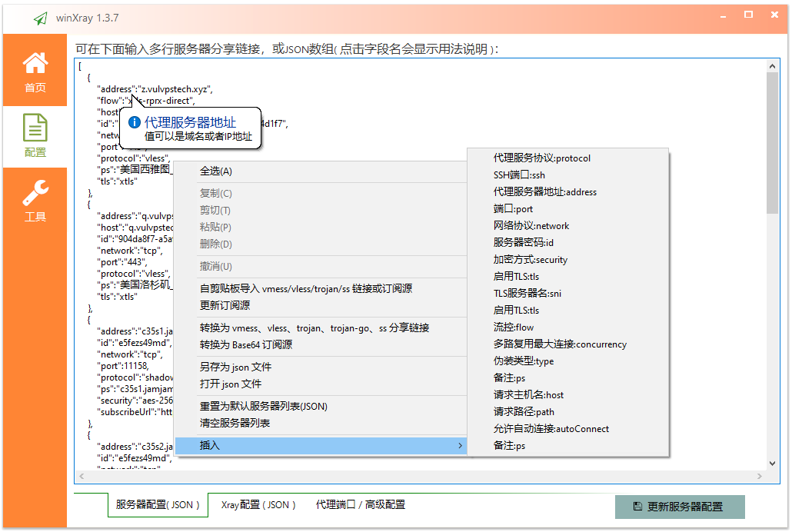Convert to vmess, vless, trojan share links
The width and height of the screenshot is (792, 532).
(320, 328)
